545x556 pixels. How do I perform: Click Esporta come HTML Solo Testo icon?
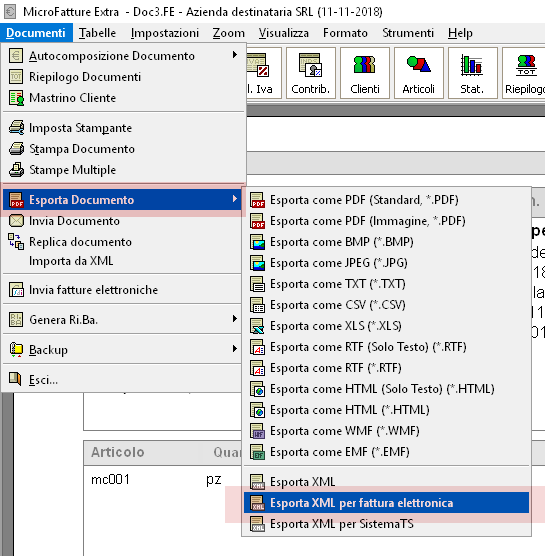pyautogui.click(x=257, y=389)
